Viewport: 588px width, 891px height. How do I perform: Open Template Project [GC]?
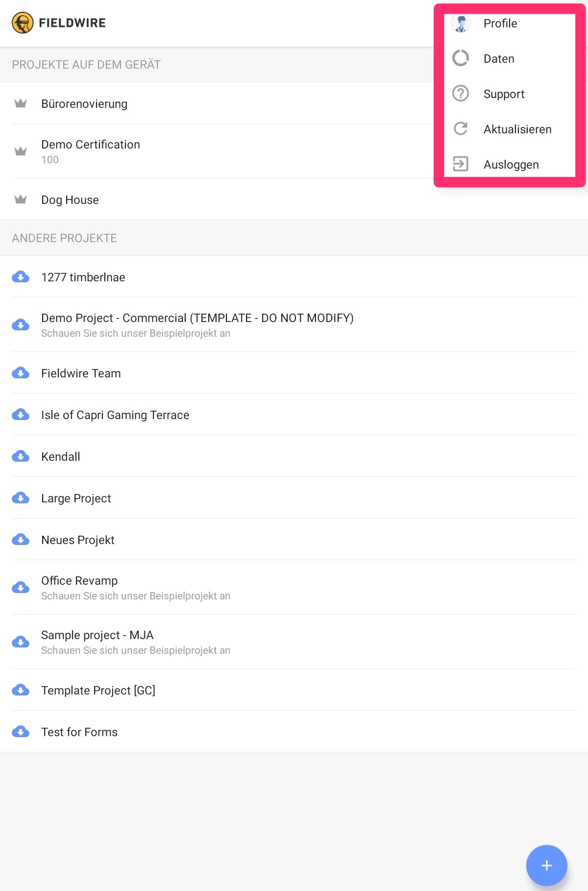coord(294,690)
